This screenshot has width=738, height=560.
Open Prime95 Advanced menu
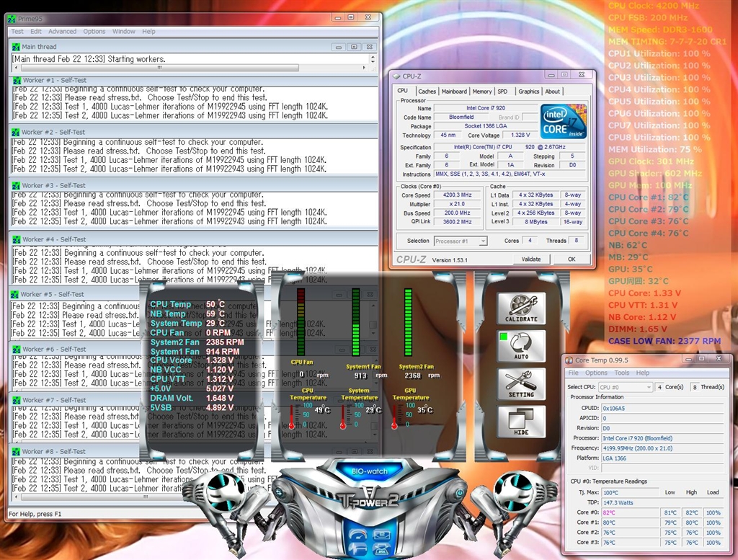pos(62,32)
